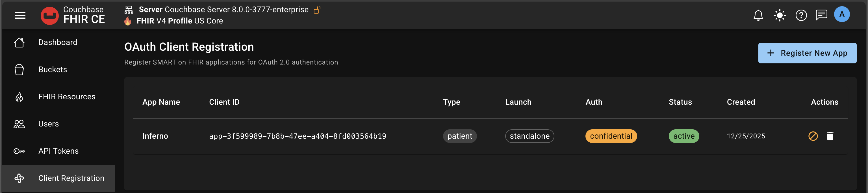Open the Users page

pos(49,124)
